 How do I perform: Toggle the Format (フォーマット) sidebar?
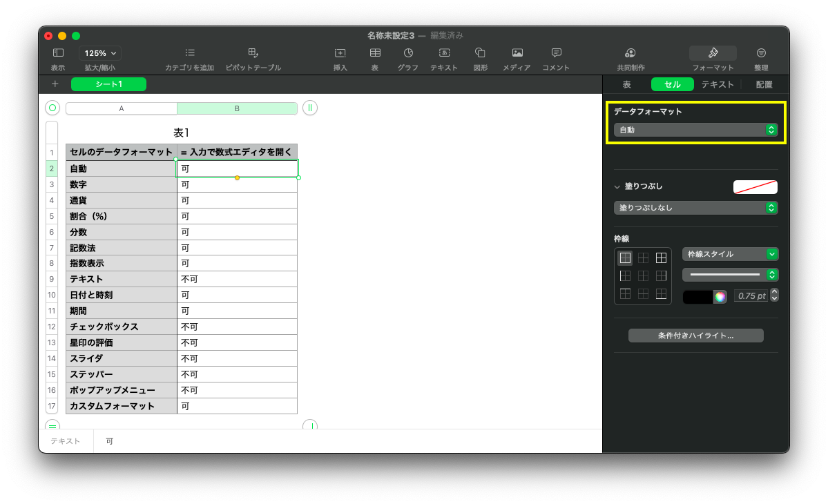click(x=713, y=53)
